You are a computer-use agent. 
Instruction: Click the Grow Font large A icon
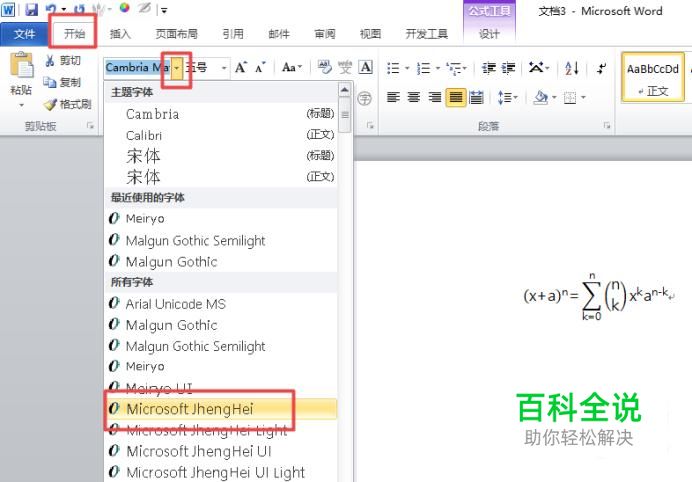[x=241, y=68]
